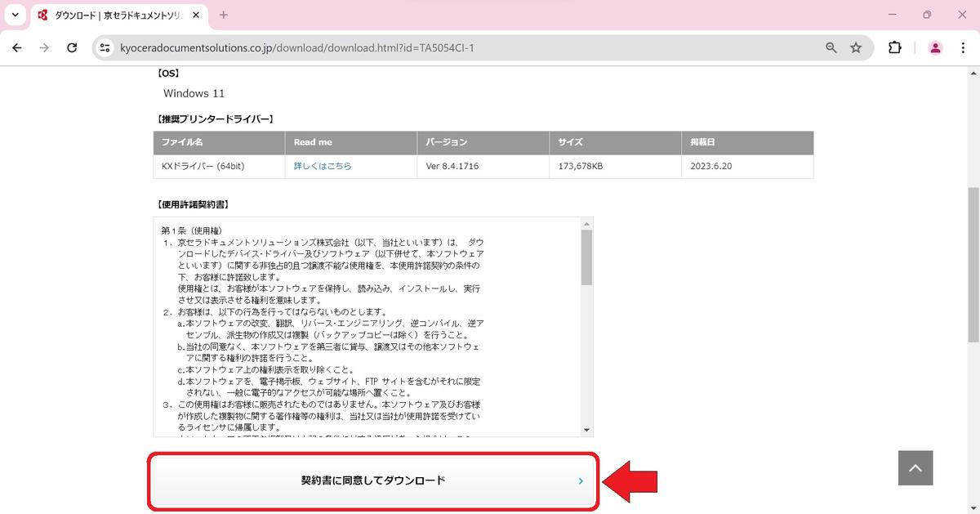This screenshot has width=980, height=514.
Task: Click the license box scroll-down arrow
Action: tap(587, 430)
